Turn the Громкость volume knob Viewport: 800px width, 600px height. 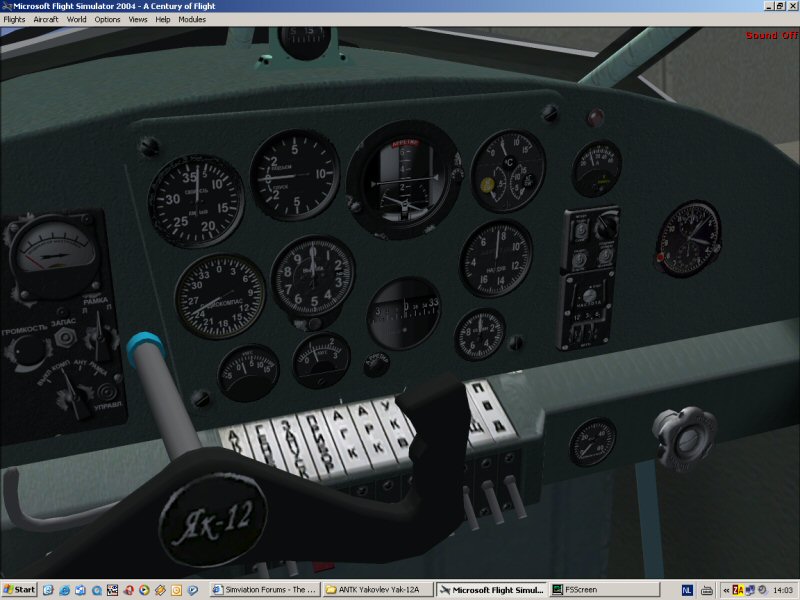28,352
